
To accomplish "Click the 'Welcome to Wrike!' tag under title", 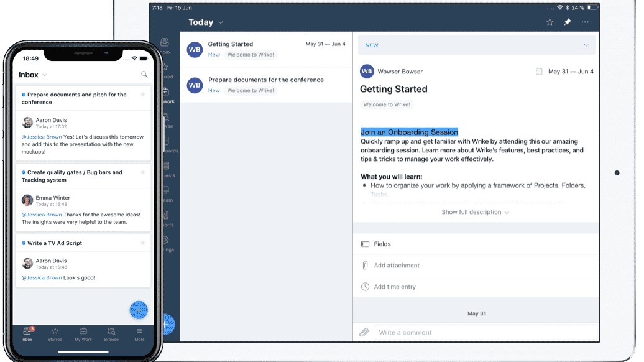I will click(x=387, y=104).
